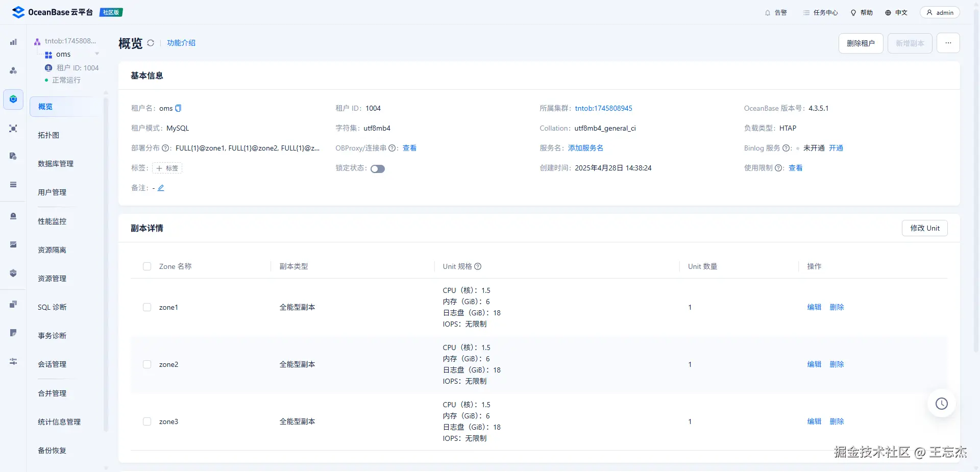This screenshot has width=980, height=472.
Task: Open the three-circle cluster icon in the left rail
Action: pyautogui.click(x=13, y=70)
